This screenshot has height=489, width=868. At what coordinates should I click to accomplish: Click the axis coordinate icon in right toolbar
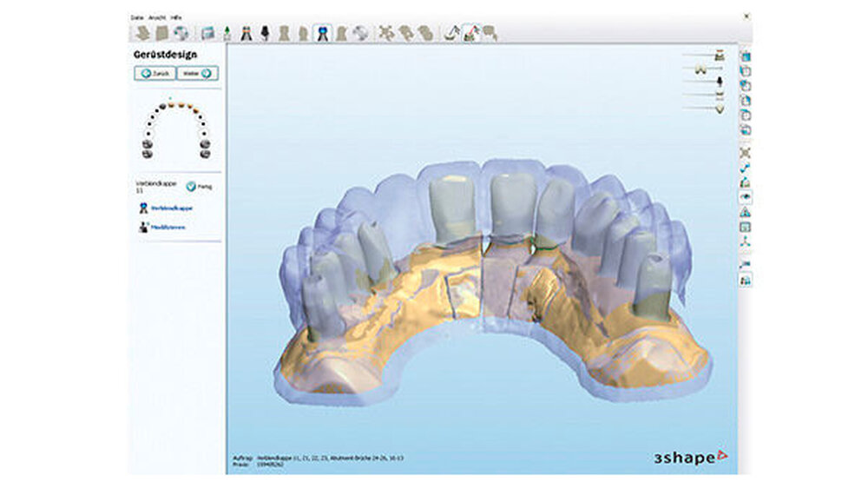(x=745, y=241)
